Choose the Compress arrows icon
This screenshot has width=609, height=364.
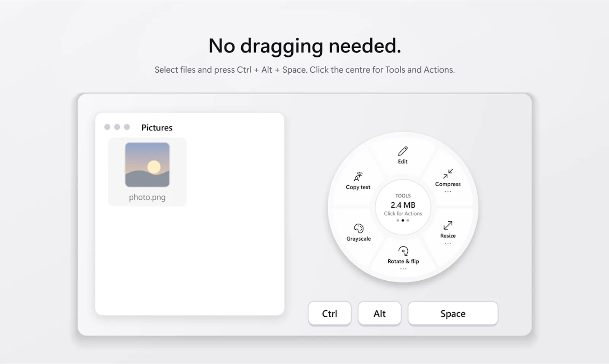coord(448,174)
